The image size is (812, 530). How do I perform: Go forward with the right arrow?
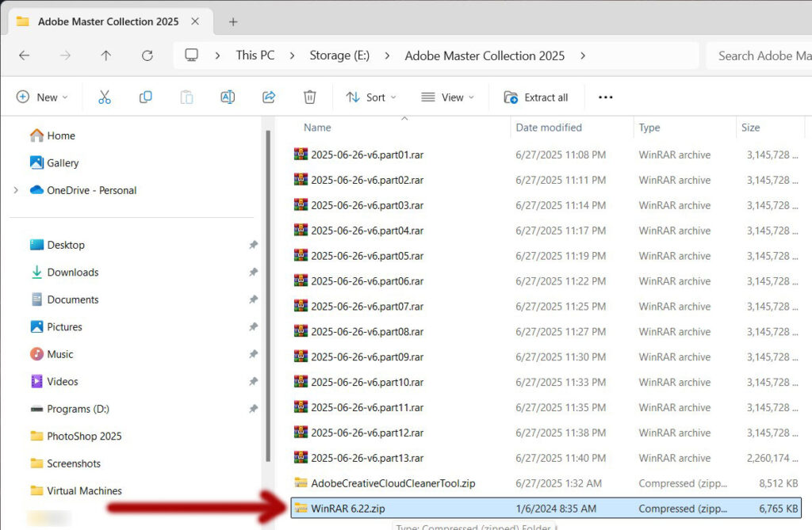coord(65,55)
